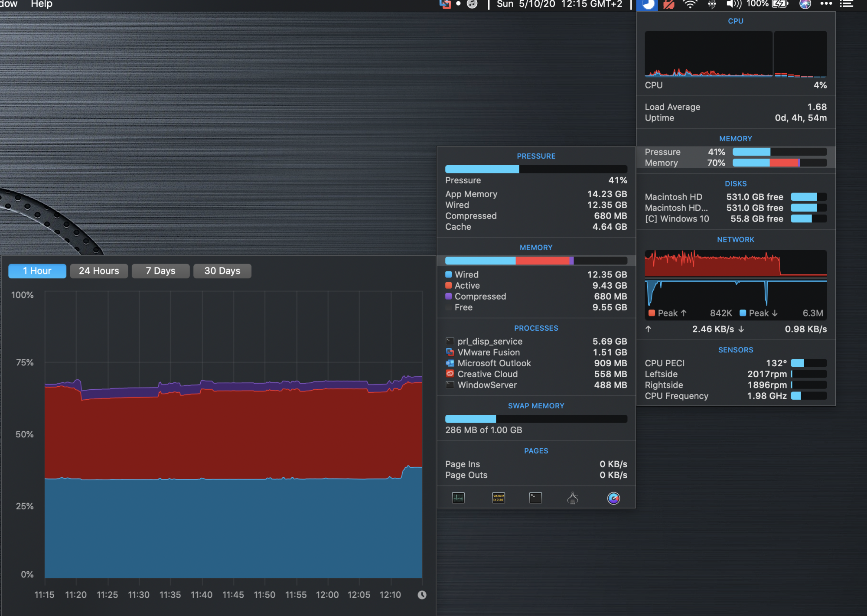Expand the CPU graph section
This screenshot has height=616, width=867.
pyautogui.click(x=735, y=54)
